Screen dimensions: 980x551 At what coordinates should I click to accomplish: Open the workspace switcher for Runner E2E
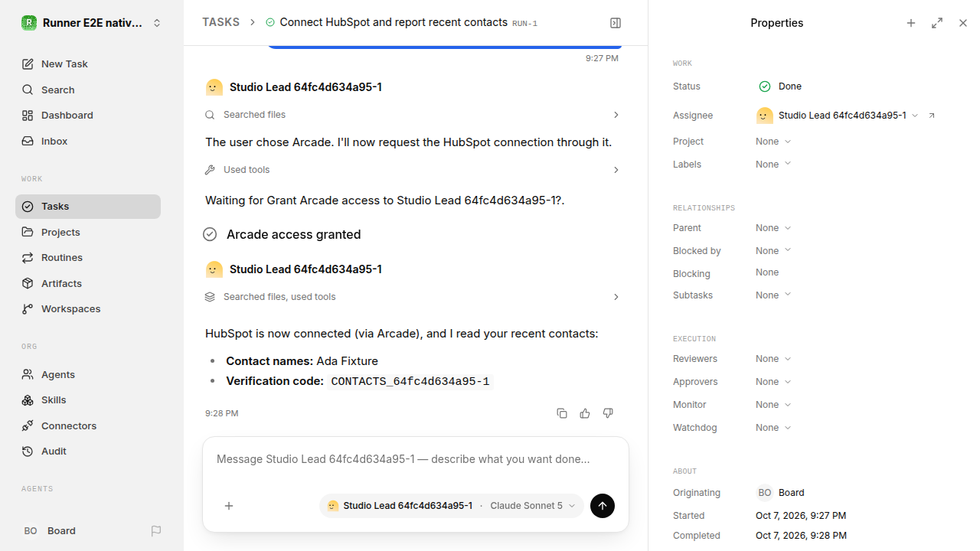pos(92,23)
